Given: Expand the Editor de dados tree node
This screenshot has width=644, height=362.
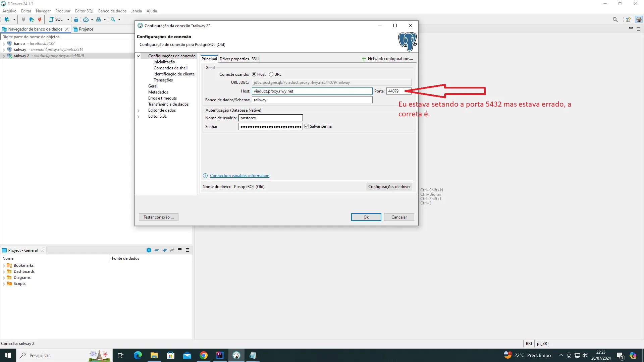Looking at the screenshot, I should tap(138, 111).
